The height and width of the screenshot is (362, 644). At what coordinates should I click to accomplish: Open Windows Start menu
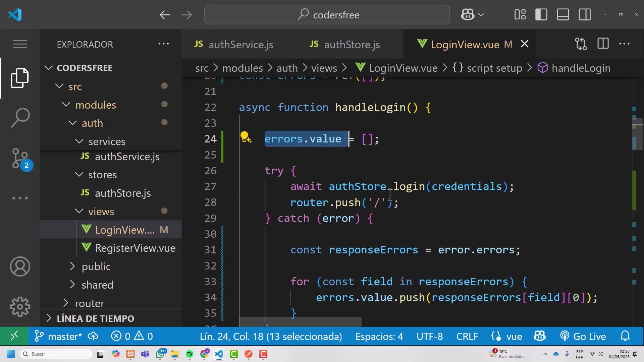[11, 354]
